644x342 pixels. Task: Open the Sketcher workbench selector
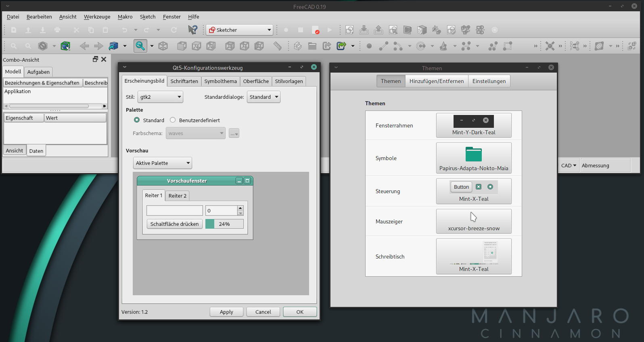pos(239,30)
